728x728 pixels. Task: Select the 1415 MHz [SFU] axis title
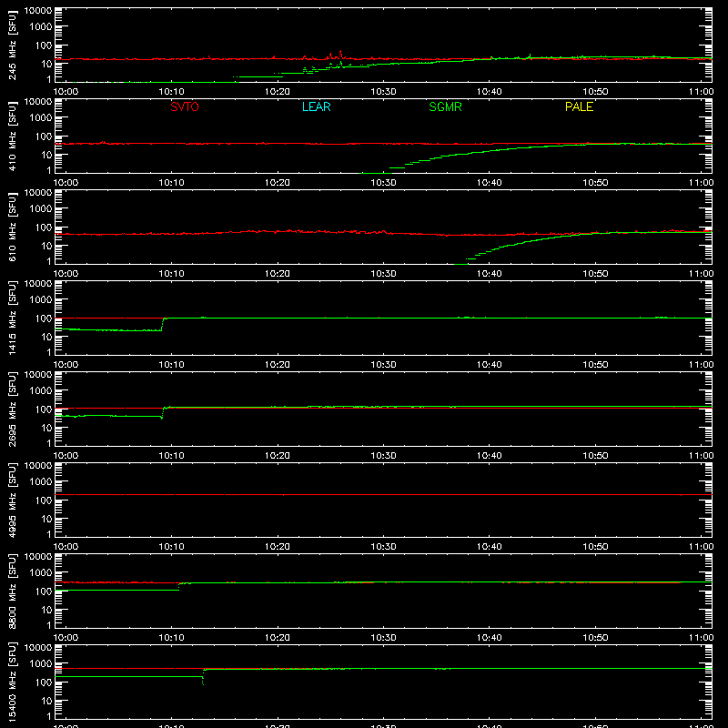click(x=13, y=318)
